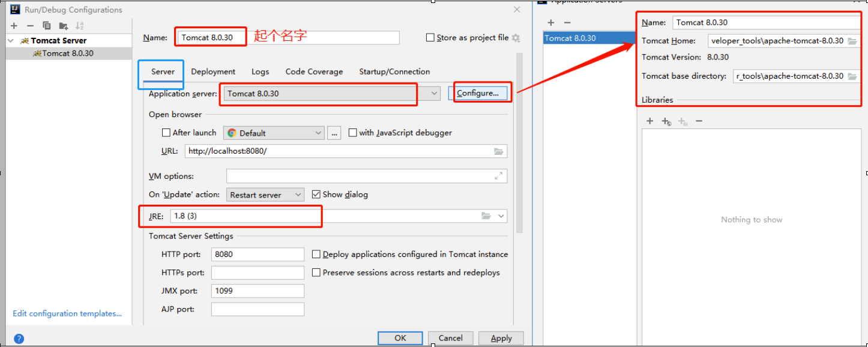The image size is (868, 347).
Task: Sort configurations alphabetically
Action: (x=80, y=26)
